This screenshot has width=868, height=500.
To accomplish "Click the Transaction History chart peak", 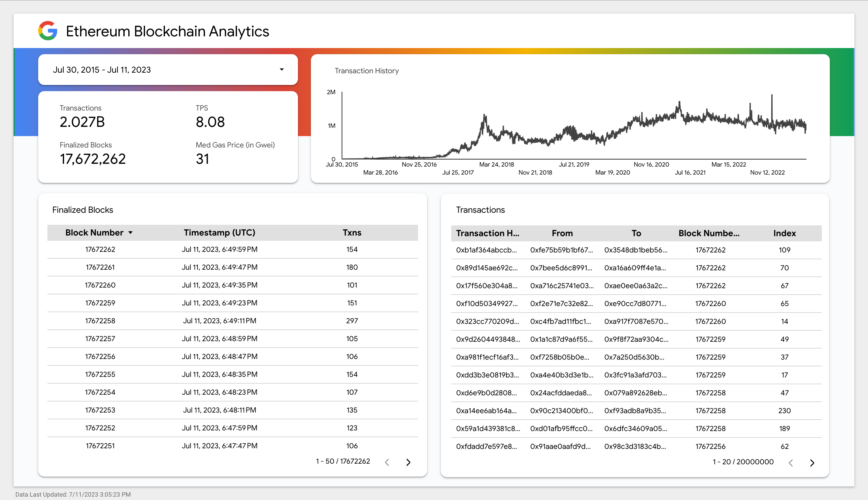I will pos(772,96).
